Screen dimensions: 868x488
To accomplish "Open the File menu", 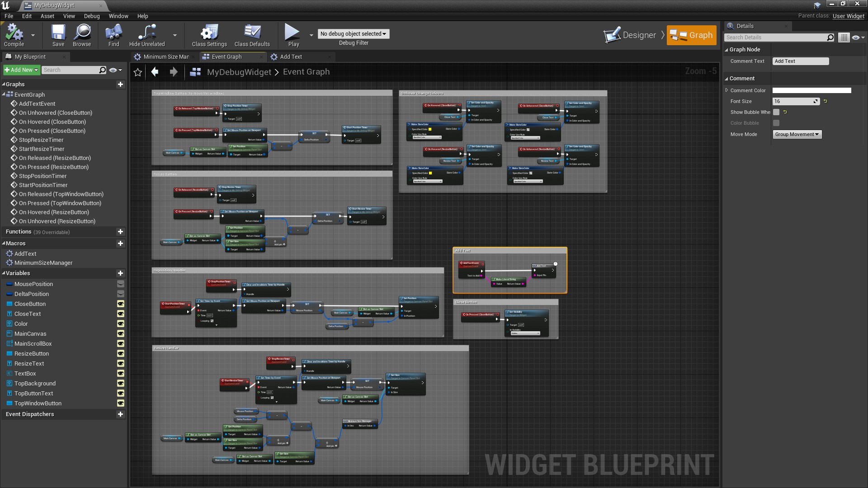I will [9, 16].
